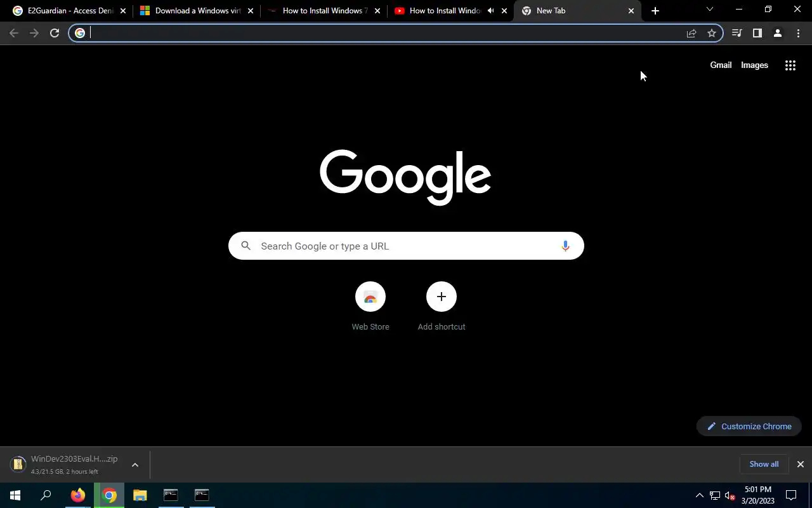This screenshot has height=508, width=812.
Task: Click the browser forward arrow
Action: (x=34, y=33)
